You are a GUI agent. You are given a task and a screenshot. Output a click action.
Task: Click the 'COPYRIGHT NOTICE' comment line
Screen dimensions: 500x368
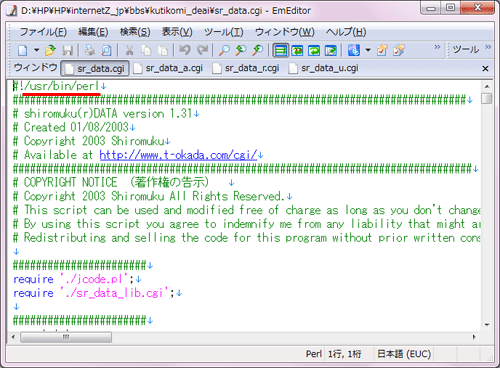pyautogui.click(x=111, y=182)
